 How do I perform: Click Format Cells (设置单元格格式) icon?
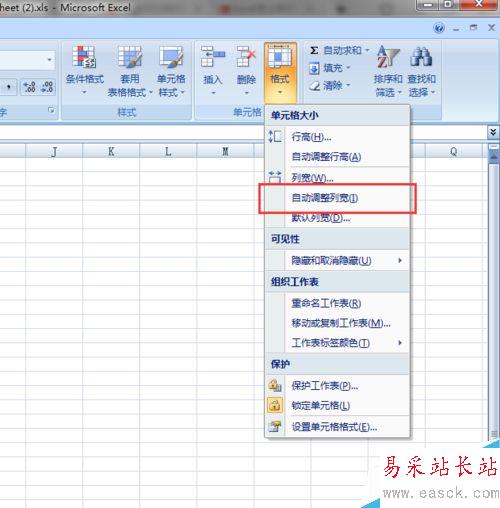tap(275, 426)
